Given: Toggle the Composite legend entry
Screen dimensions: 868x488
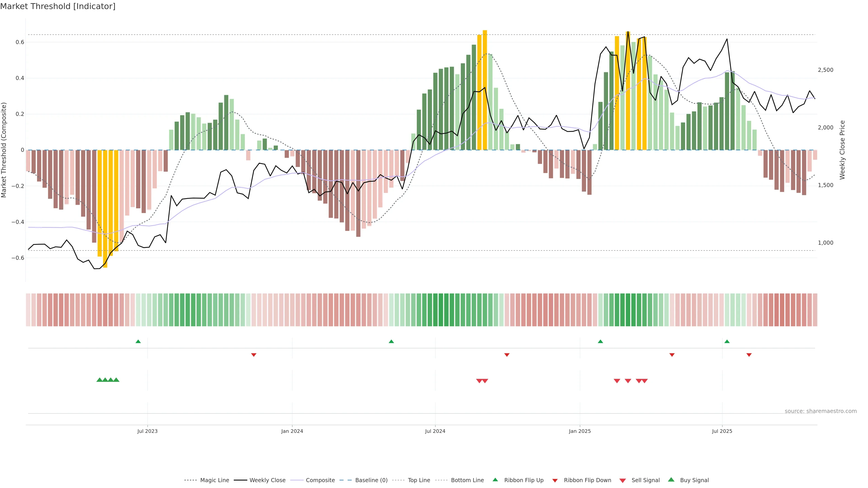Looking at the screenshot, I should (320, 480).
